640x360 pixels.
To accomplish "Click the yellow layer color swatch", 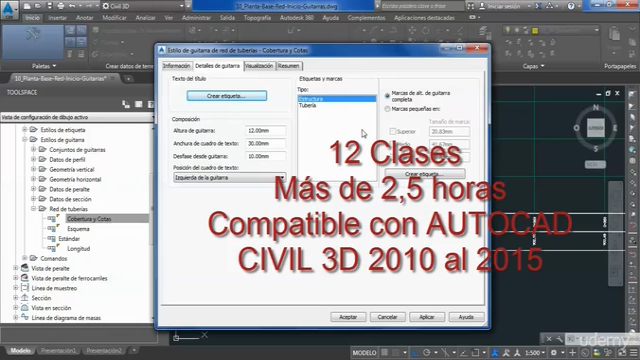I will click(x=535, y=31).
